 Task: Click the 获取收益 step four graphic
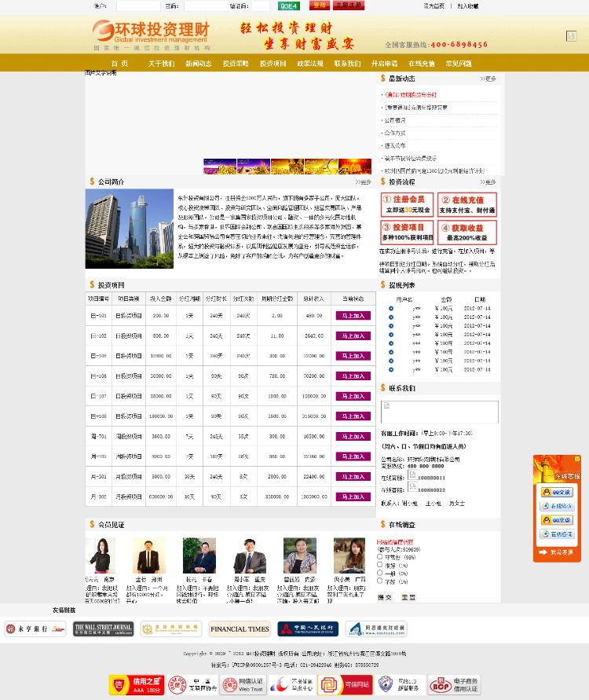point(467,232)
